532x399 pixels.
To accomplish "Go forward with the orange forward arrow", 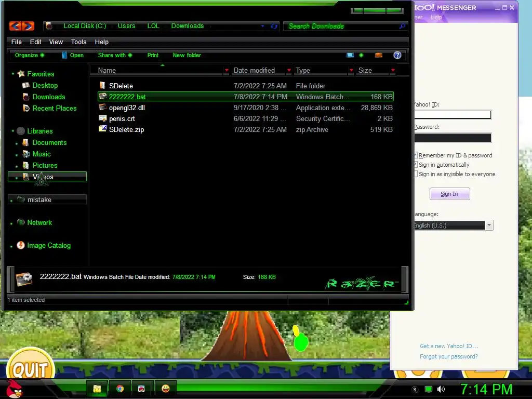I will 28,26.
